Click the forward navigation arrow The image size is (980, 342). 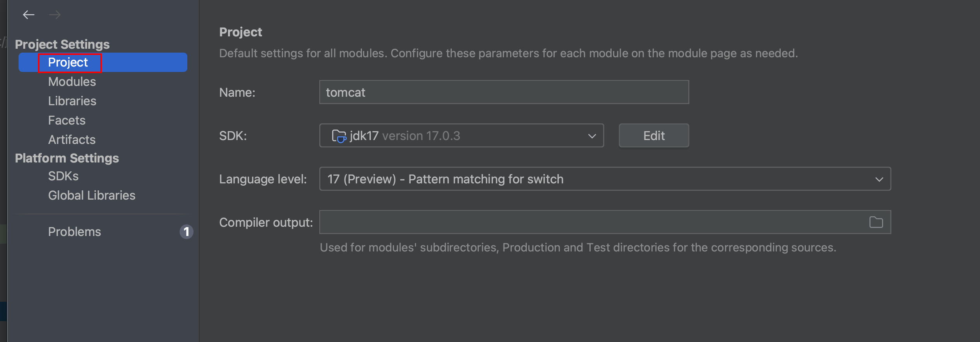click(55, 15)
